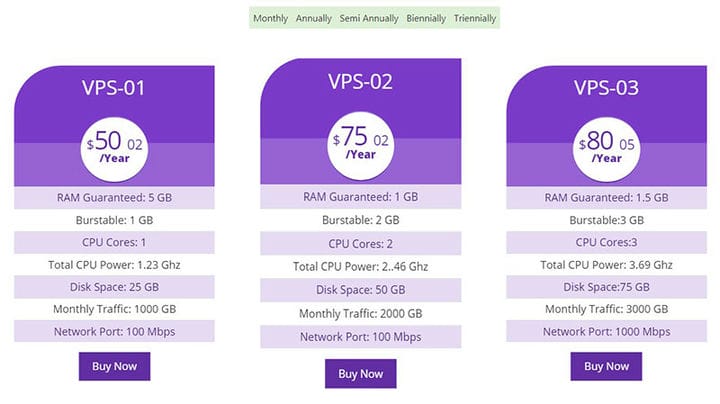
Task: Purchase VPS-03 with Buy Now button
Action: tap(606, 366)
